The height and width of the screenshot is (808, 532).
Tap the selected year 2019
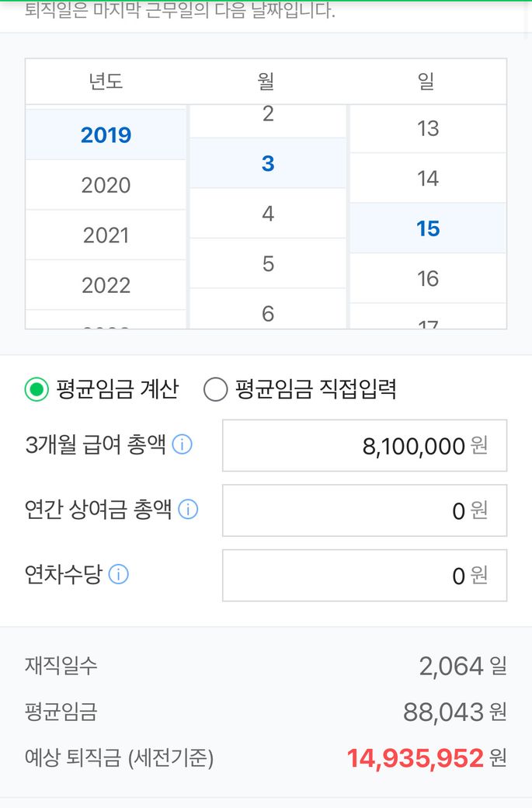[106, 135]
